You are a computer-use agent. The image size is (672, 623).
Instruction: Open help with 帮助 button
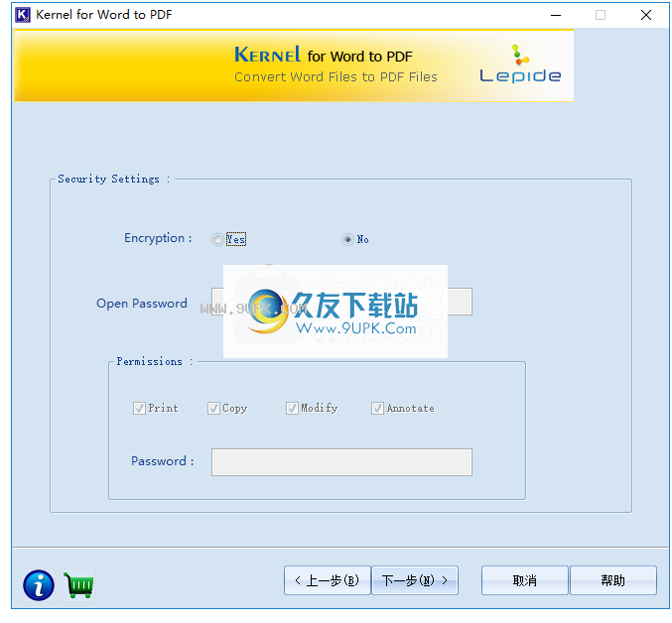[612, 580]
